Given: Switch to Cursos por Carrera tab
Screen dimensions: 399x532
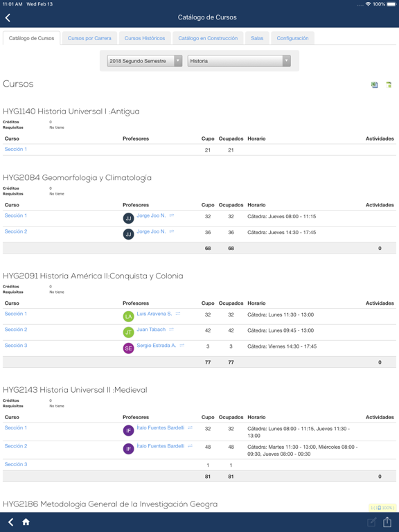Looking at the screenshot, I should point(89,38).
